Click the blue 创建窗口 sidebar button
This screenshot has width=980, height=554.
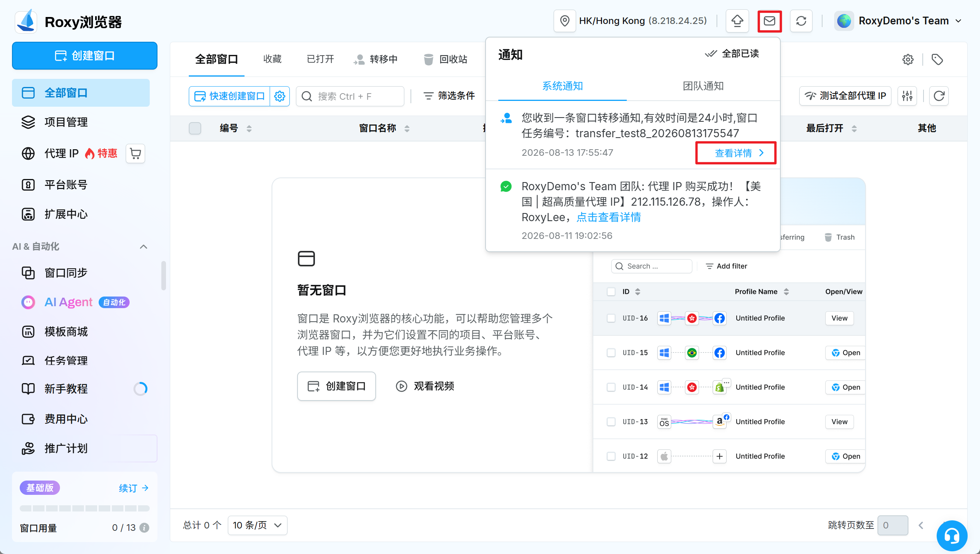pos(85,56)
